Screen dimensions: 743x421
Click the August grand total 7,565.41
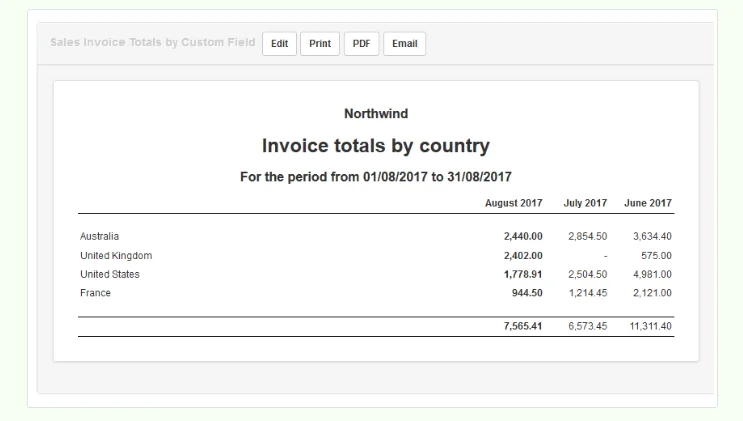(523, 326)
